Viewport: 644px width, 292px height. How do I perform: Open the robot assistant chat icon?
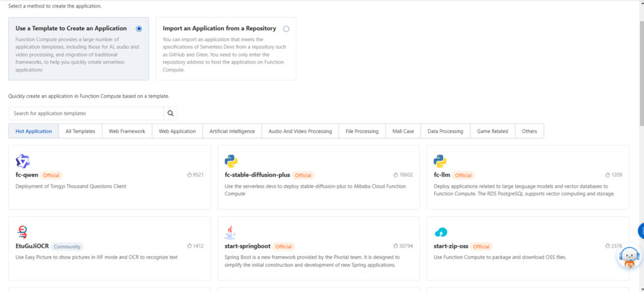(629, 258)
